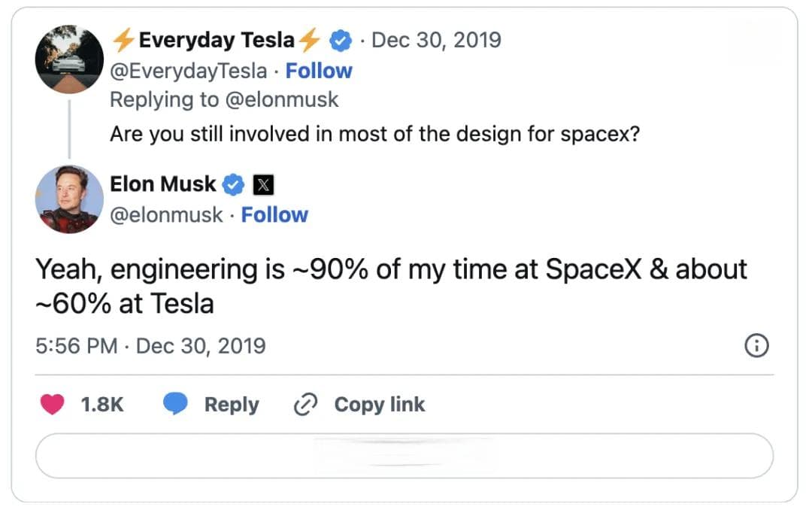
Task: Click the Reply button label
Action: tap(232, 405)
